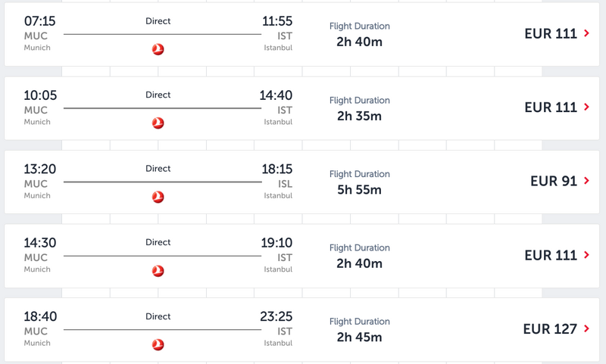
Task: Open the EUR 91 flight chevron arrow
Action: click(x=586, y=181)
